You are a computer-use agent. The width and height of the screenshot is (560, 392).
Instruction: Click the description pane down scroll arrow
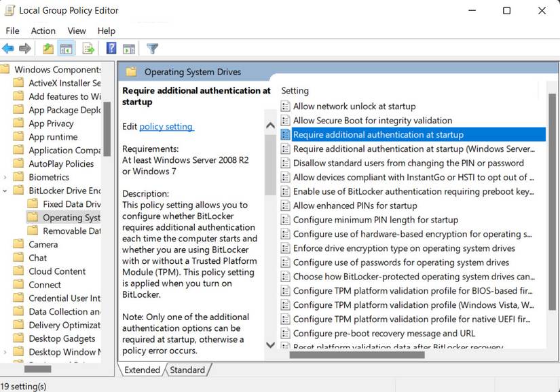(270, 345)
